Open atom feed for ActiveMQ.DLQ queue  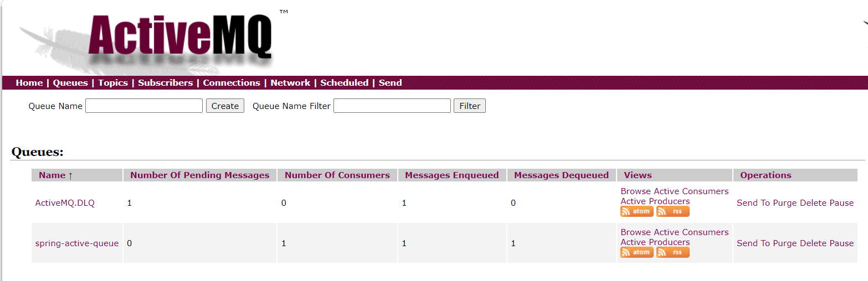coord(636,211)
